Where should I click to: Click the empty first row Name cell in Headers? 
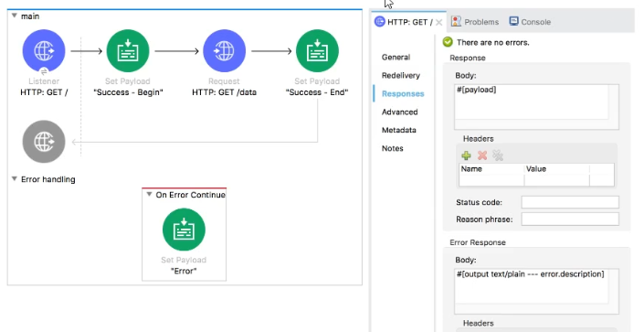point(491,180)
